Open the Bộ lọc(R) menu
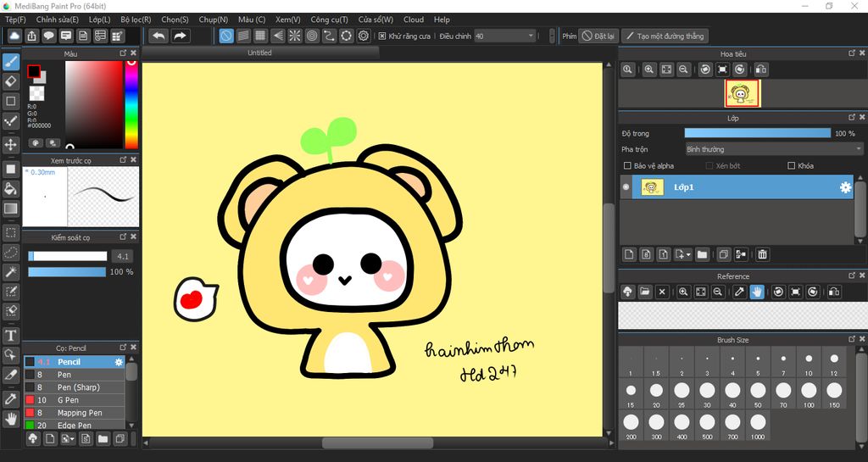 [136, 19]
